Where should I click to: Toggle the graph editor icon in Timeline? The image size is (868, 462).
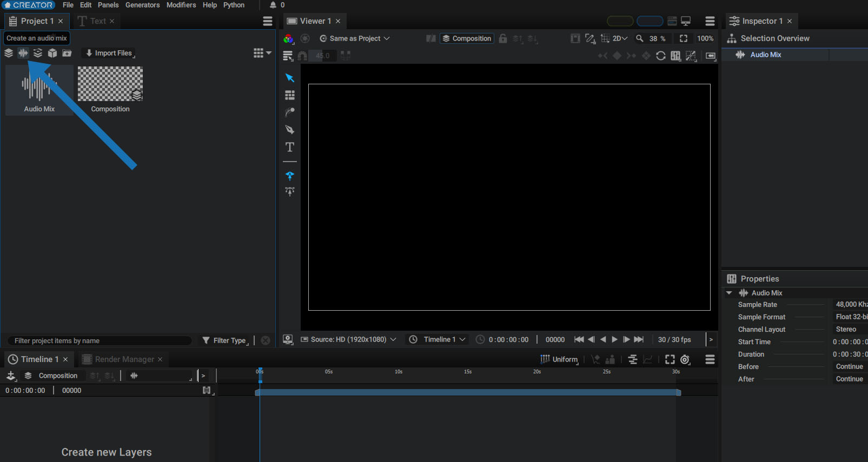point(648,359)
